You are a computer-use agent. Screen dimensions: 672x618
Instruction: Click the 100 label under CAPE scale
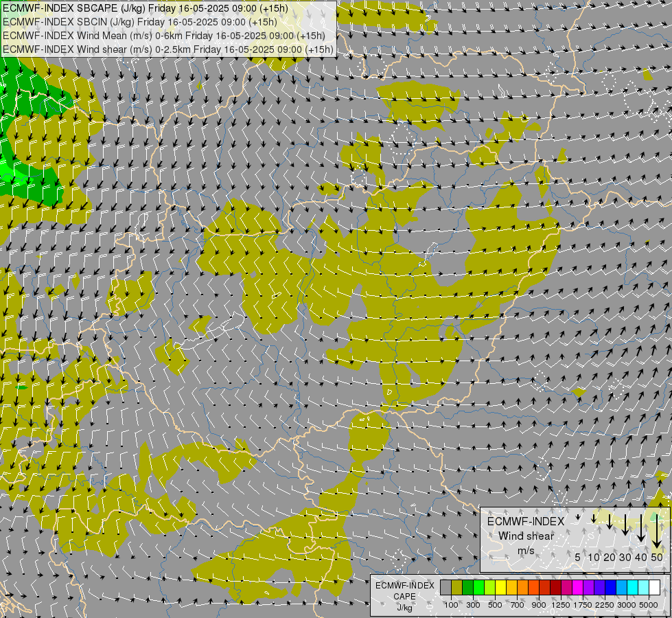point(451,605)
